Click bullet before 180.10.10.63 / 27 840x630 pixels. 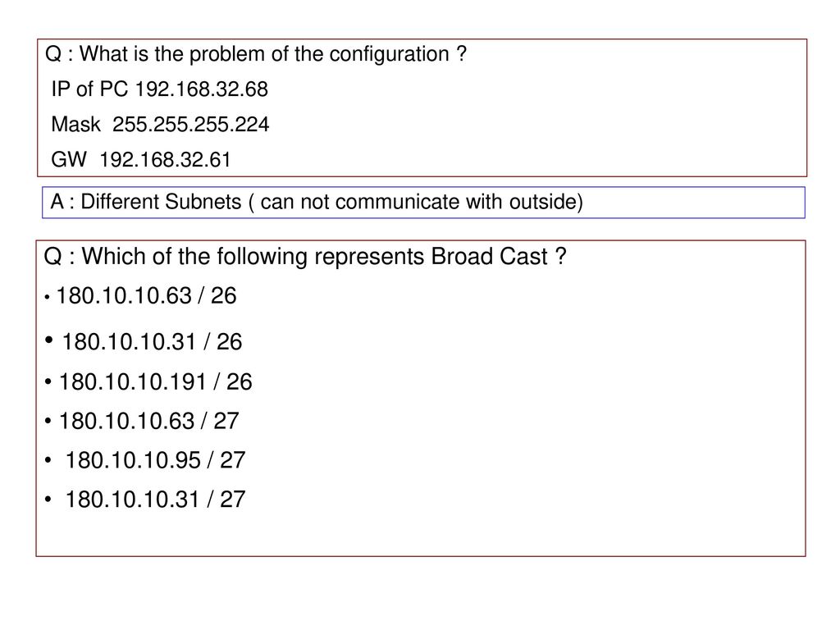click(x=48, y=421)
